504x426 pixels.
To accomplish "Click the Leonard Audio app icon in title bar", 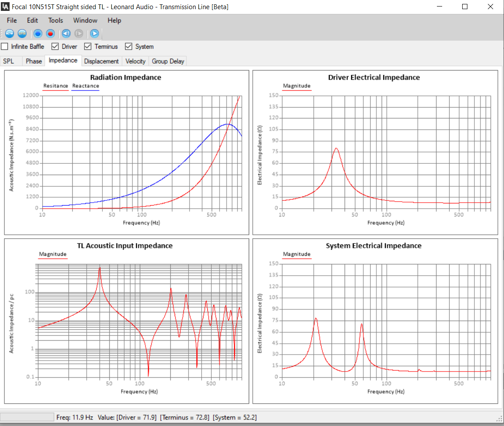I will [6, 7].
